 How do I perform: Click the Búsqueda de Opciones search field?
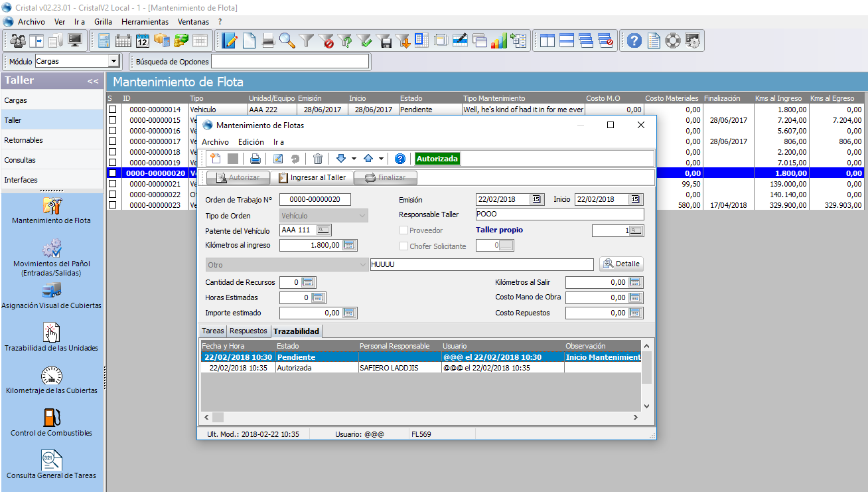[289, 62]
